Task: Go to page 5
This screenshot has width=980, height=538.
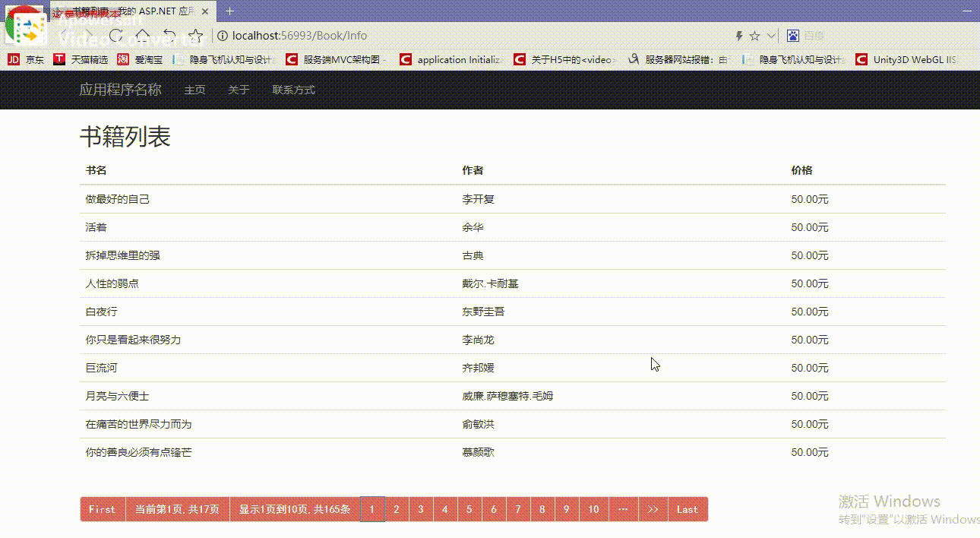Action: click(469, 509)
